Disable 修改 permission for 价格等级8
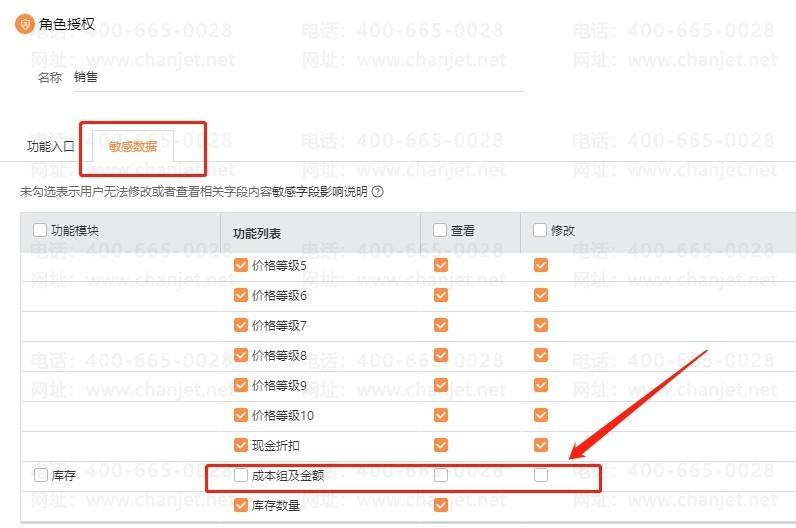 (540, 355)
